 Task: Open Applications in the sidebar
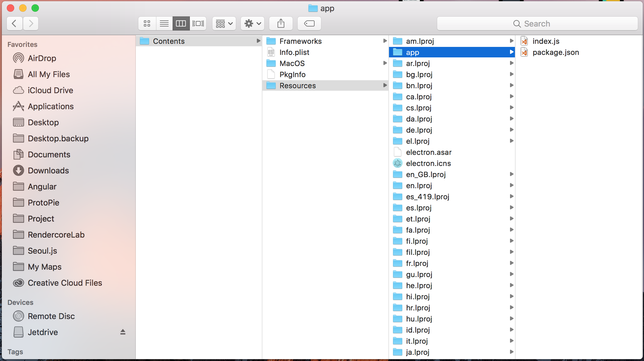(x=51, y=106)
